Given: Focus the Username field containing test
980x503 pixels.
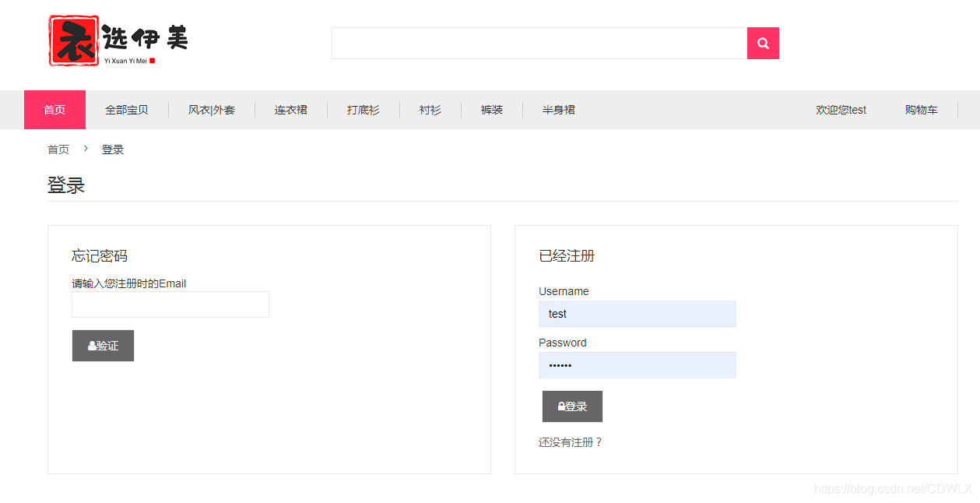Looking at the screenshot, I should pos(638,314).
